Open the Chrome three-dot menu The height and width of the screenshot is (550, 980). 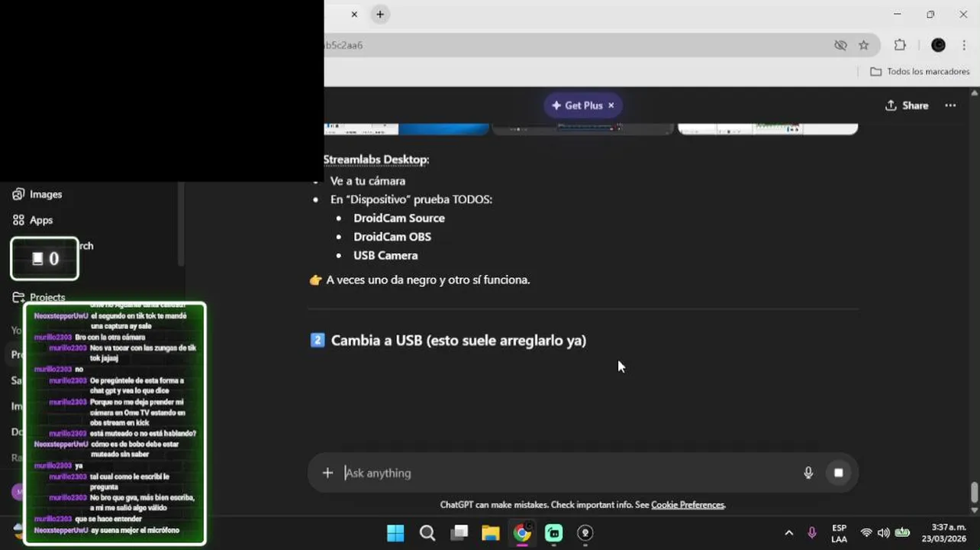[x=964, y=45]
